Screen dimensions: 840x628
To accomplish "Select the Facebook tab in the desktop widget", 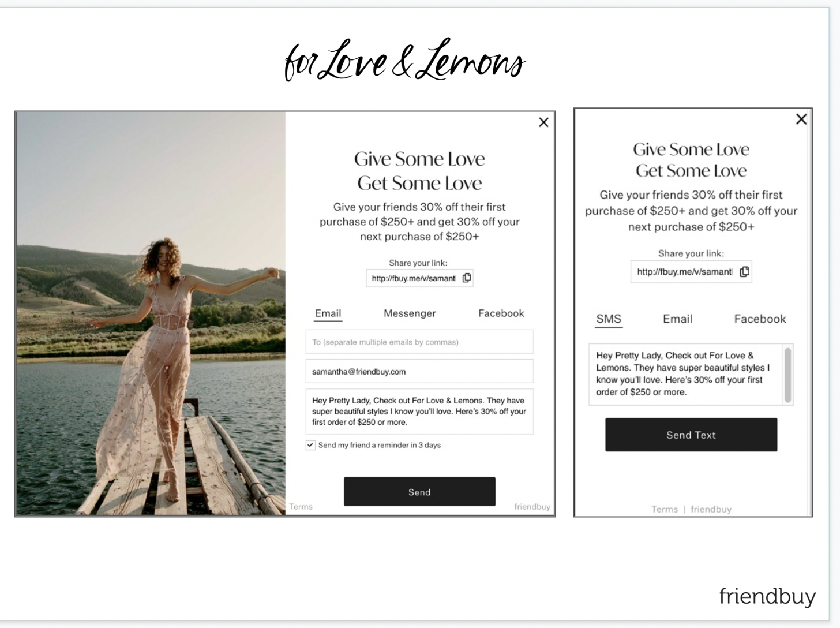I will (x=501, y=313).
